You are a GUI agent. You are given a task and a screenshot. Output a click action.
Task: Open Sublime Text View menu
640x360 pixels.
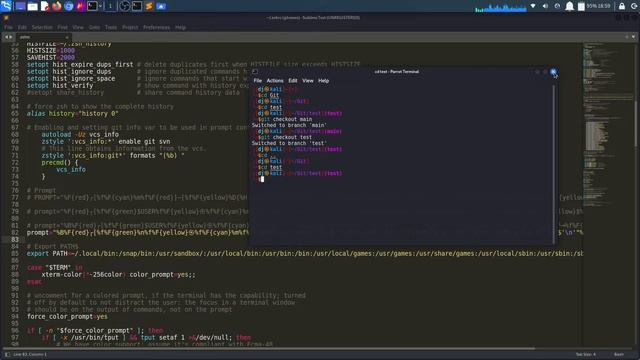[x=78, y=27]
